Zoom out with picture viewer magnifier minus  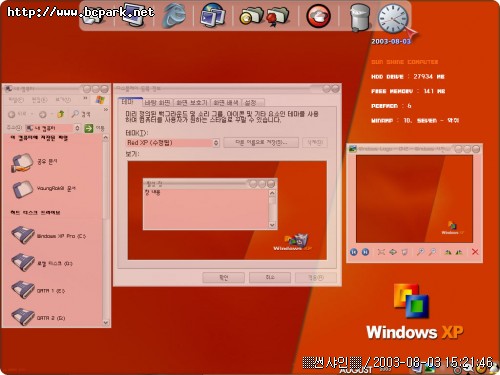click(432, 252)
